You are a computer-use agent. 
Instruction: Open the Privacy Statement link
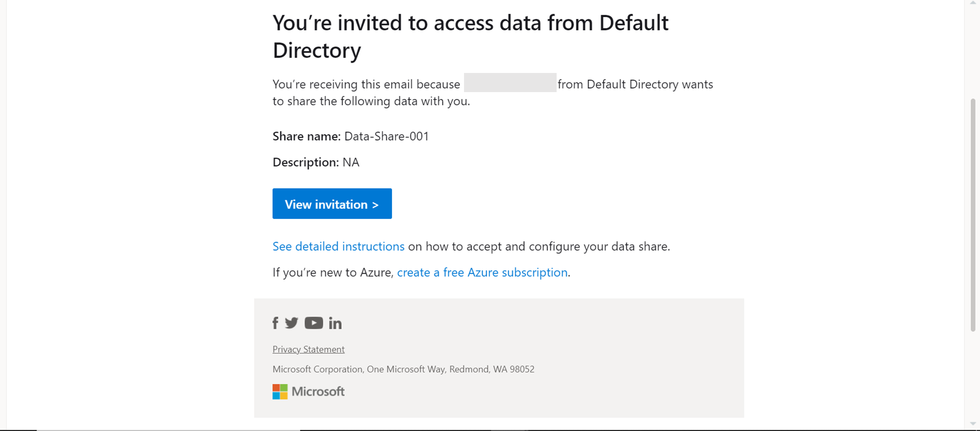[x=308, y=349]
